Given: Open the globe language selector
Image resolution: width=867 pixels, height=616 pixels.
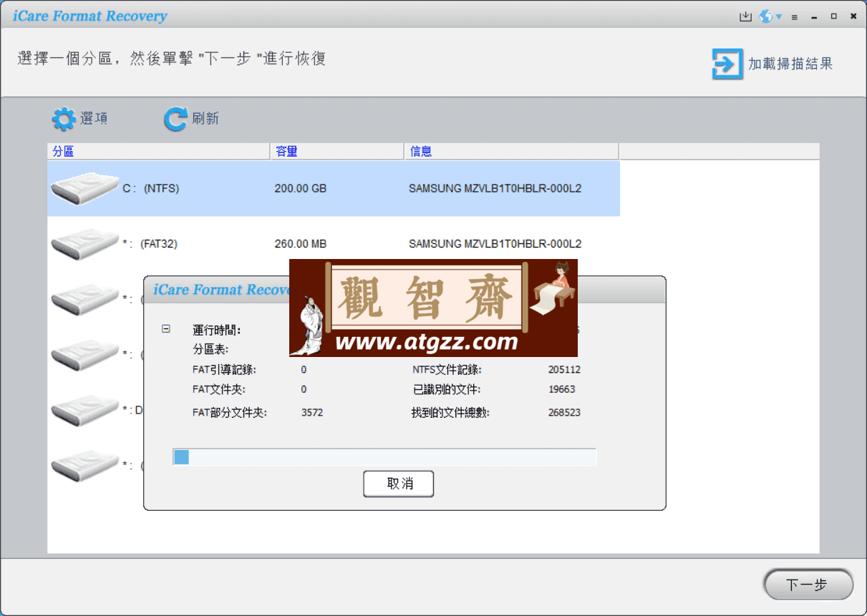Looking at the screenshot, I should point(767,16).
